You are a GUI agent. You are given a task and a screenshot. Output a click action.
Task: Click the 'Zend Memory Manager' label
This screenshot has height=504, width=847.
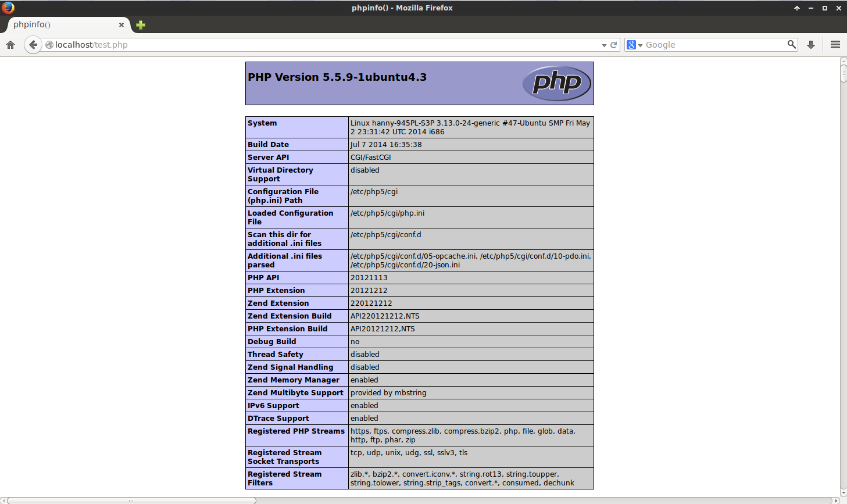point(294,380)
